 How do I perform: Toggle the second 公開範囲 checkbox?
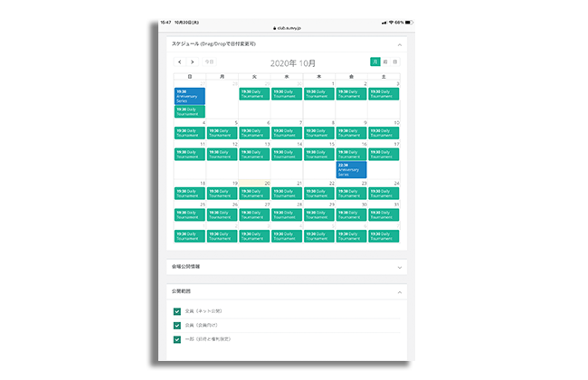[177, 325]
